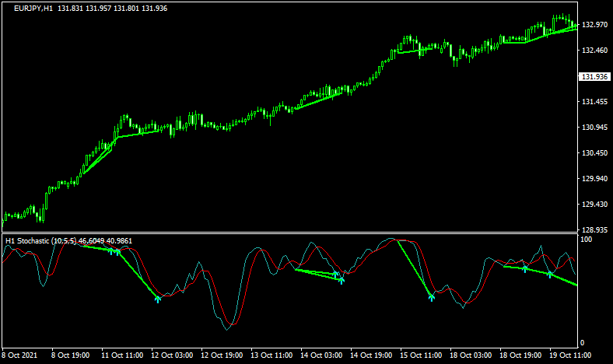Click the 130.450 price axis label
Screen dimensions: 613x364
[594, 153]
